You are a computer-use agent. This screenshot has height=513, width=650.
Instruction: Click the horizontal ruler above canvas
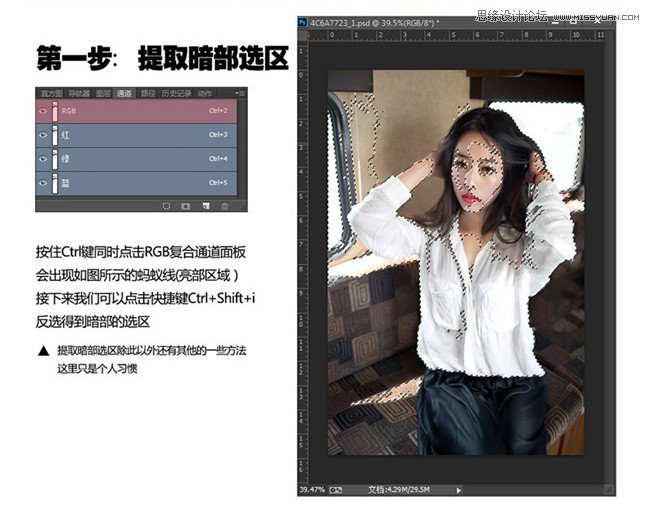click(456, 35)
